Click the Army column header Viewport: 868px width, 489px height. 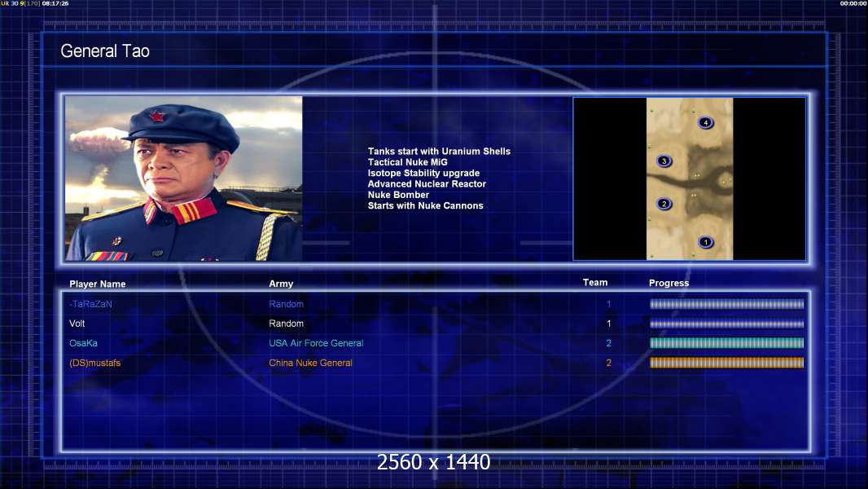pos(281,284)
